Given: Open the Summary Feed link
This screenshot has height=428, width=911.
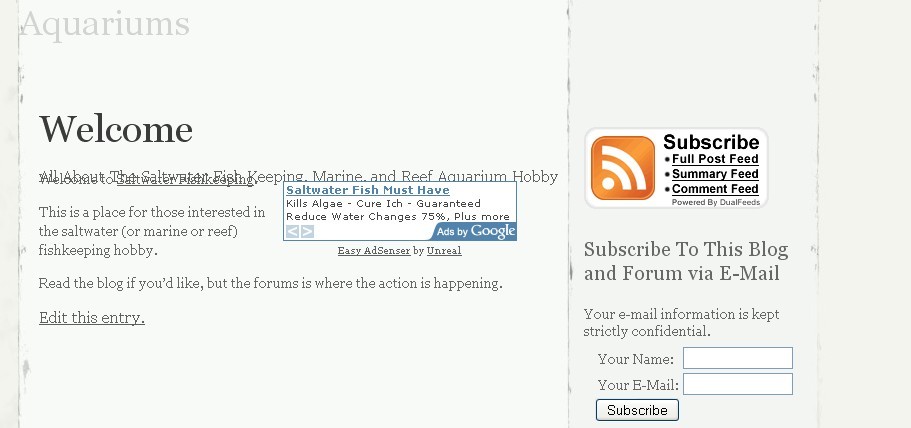Looking at the screenshot, I should point(715,174).
